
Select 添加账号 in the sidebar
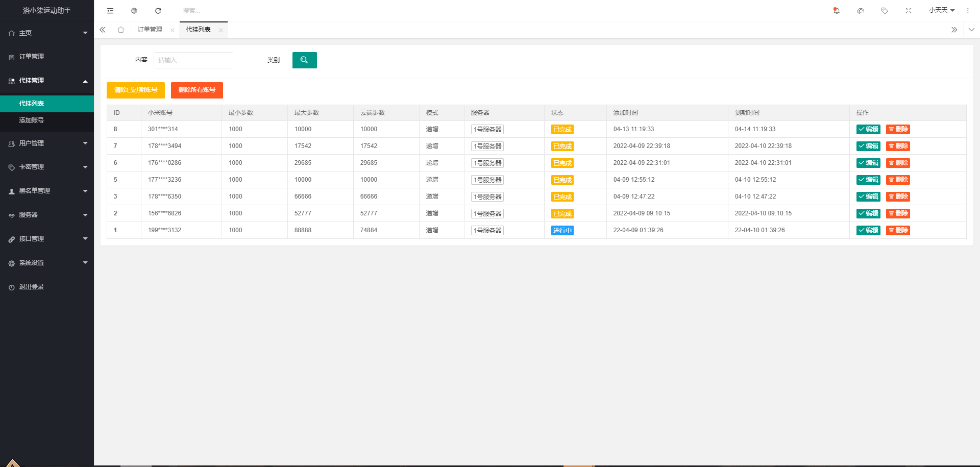(32, 120)
